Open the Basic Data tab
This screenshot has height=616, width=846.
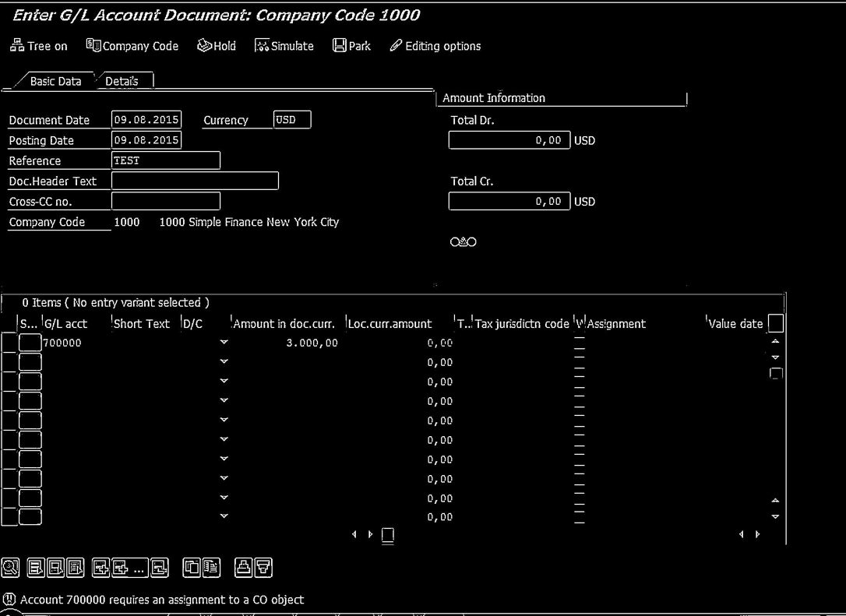click(55, 81)
